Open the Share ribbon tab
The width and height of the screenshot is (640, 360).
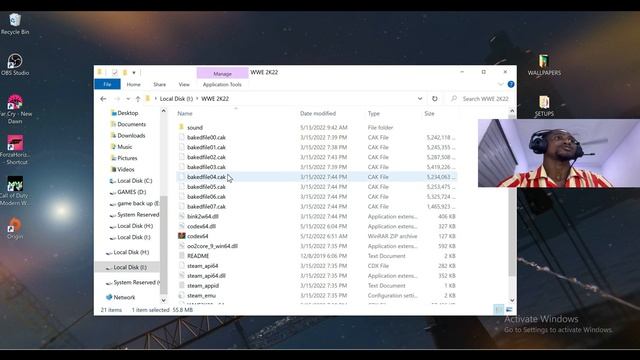(160, 84)
